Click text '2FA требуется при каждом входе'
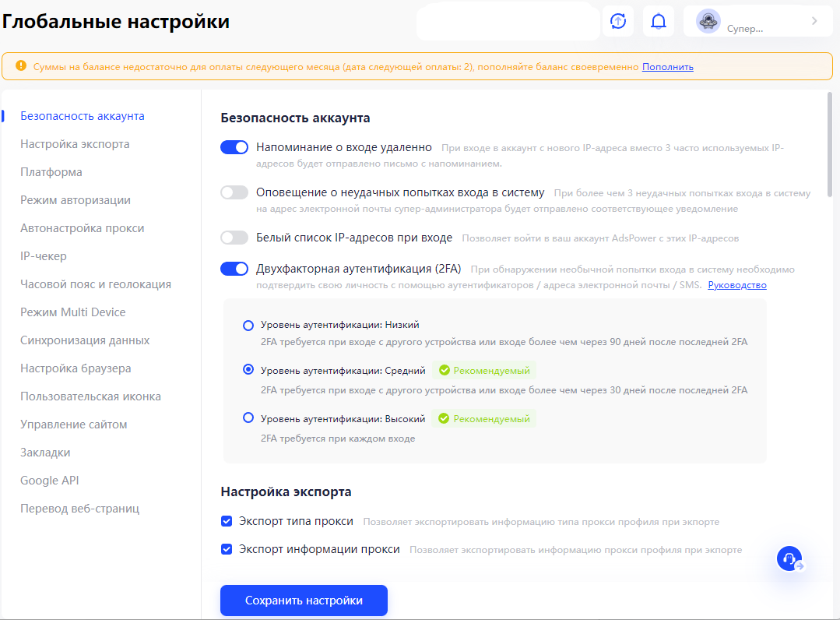 point(338,439)
